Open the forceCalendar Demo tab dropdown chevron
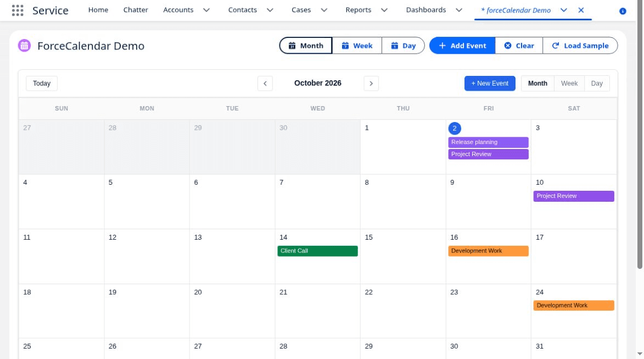The height and width of the screenshot is (359, 644). click(563, 10)
